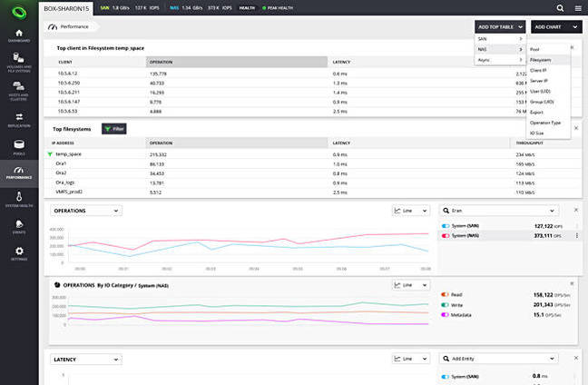Viewport: 588px width, 385px height.
Task: Expand the Add Chart dropdown
Action: (556, 27)
